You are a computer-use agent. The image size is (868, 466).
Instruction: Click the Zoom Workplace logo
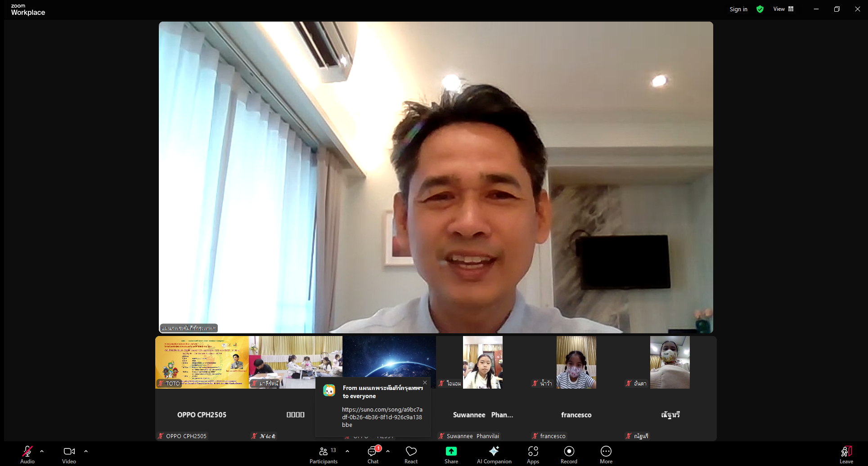click(x=28, y=9)
